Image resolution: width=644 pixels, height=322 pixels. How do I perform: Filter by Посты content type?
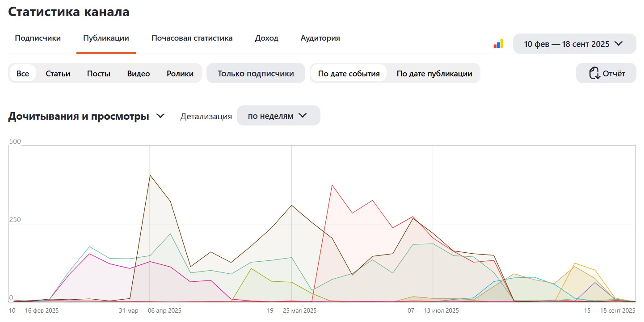98,73
